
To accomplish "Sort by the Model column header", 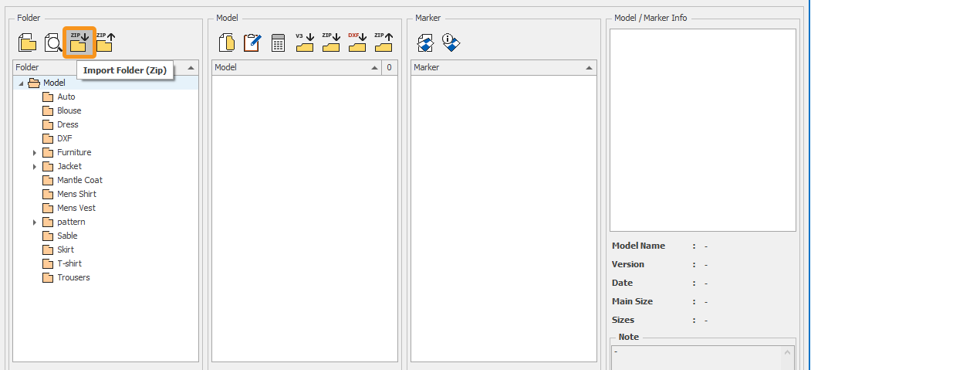I will click(x=293, y=67).
